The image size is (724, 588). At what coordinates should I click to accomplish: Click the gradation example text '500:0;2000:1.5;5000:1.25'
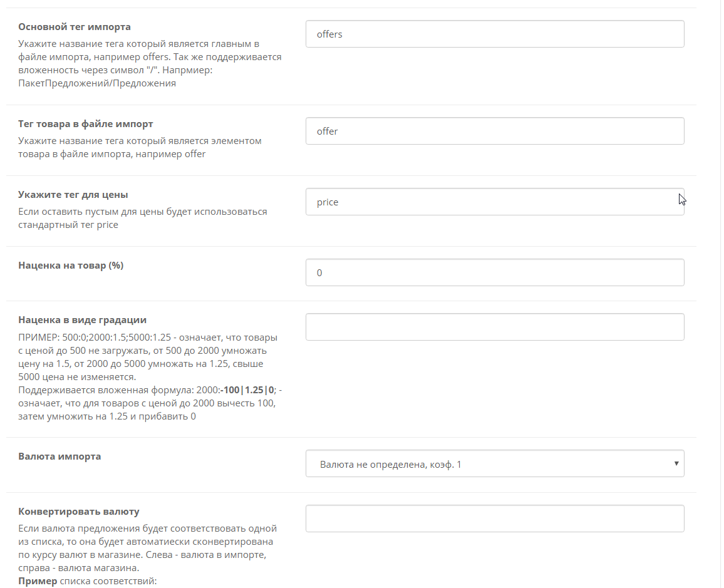click(x=119, y=338)
